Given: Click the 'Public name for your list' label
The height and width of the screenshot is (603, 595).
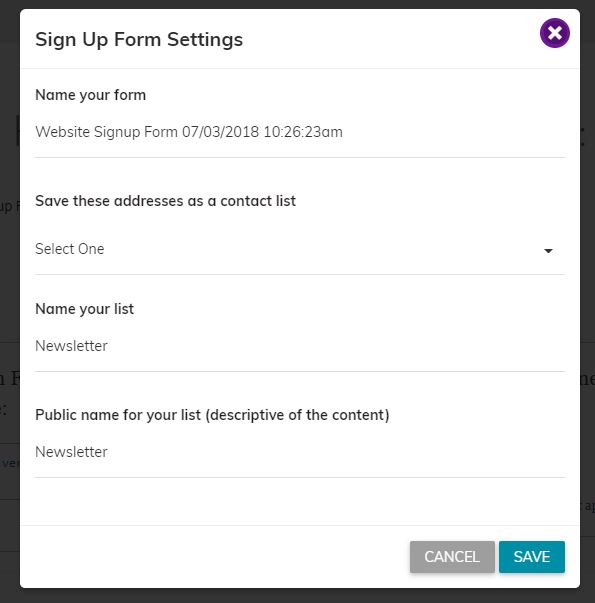Looking at the screenshot, I should pos(212,415).
